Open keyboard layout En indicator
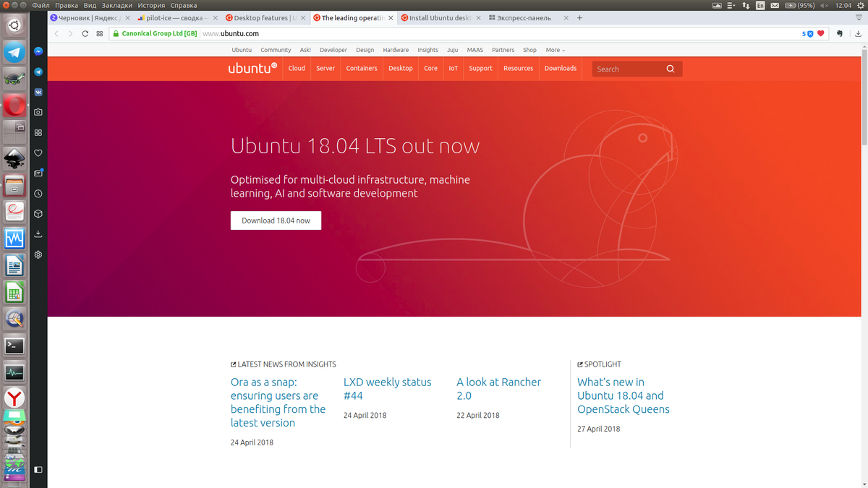 click(760, 5)
